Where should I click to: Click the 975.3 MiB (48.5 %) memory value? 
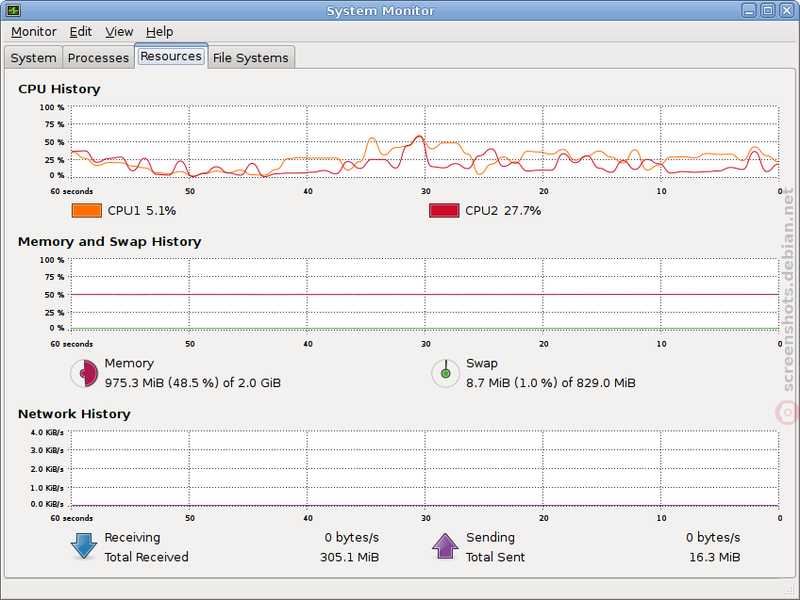(x=192, y=383)
